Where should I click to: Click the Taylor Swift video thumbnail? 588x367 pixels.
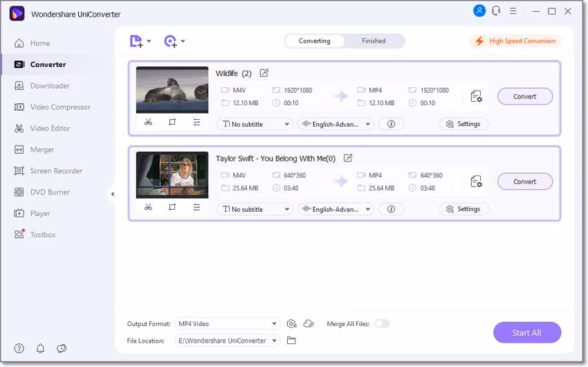[x=172, y=175]
